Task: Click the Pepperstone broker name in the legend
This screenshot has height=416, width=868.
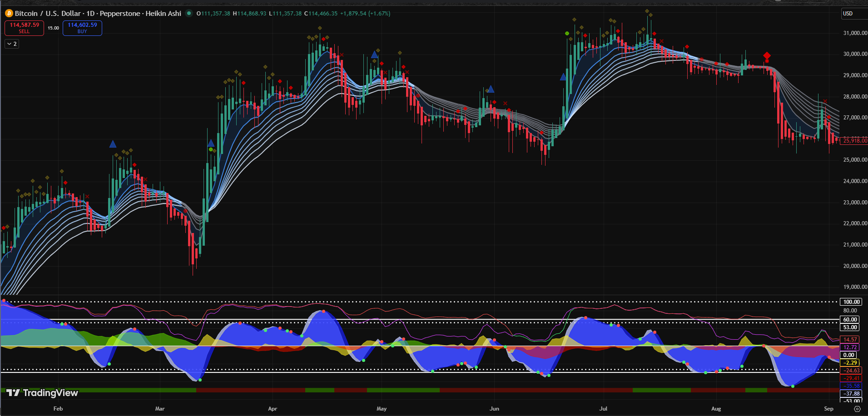Action: 121,14
